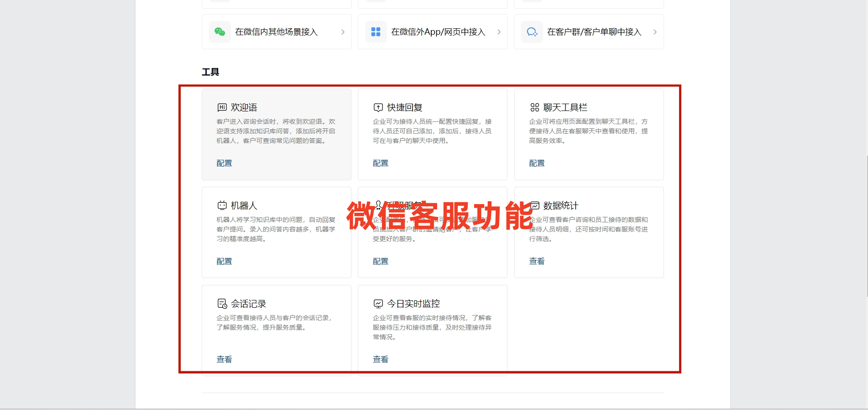Click the chat bubble icon for 在客户群/客户单聊中接入
The image size is (868, 410).
(532, 32)
